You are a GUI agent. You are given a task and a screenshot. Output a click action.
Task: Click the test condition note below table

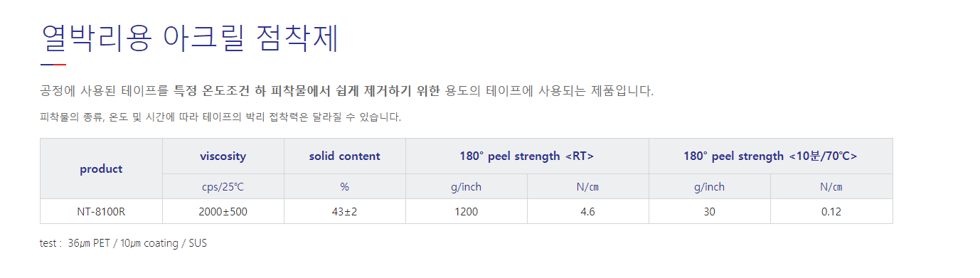point(124,243)
